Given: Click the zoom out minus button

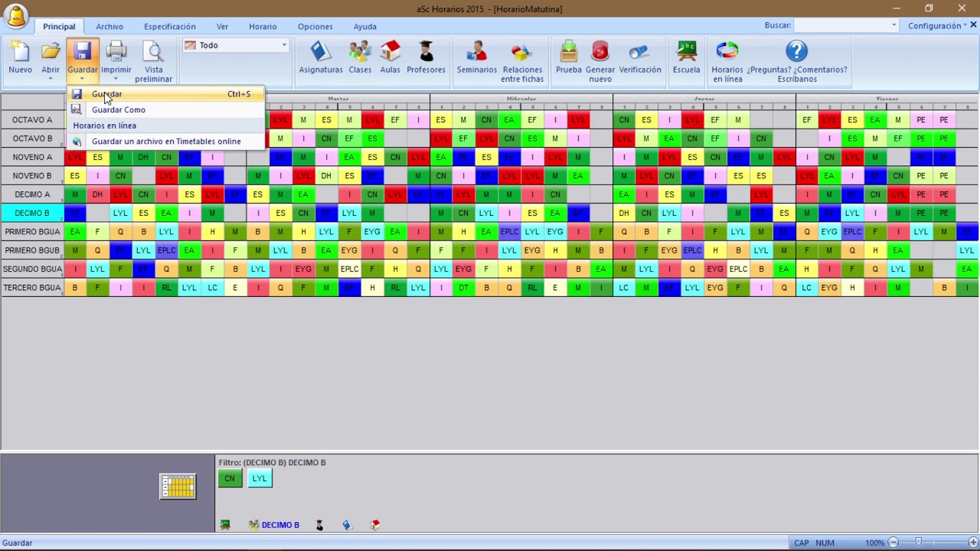Looking at the screenshot, I should pyautogui.click(x=893, y=543).
